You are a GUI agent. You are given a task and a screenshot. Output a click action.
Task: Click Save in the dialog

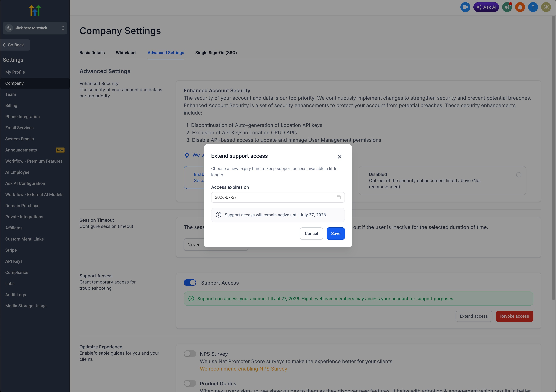pyautogui.click(x=335, y=234)
